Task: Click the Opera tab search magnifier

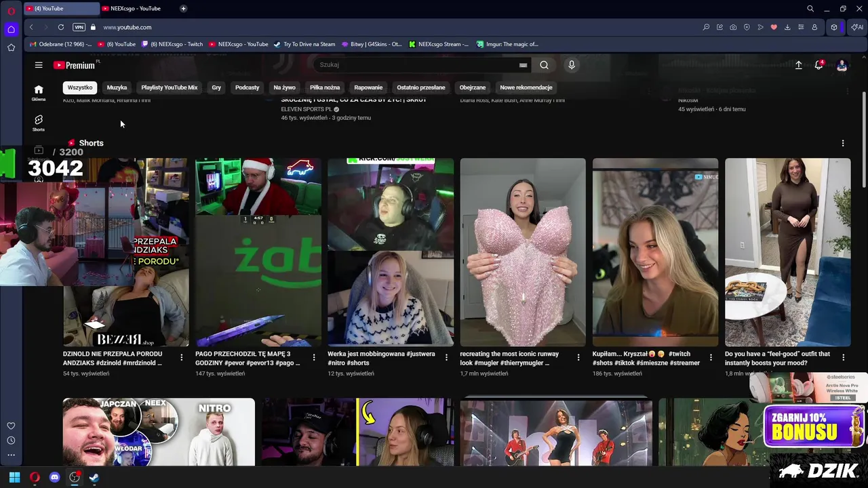Action: click(x=810, y=9)
